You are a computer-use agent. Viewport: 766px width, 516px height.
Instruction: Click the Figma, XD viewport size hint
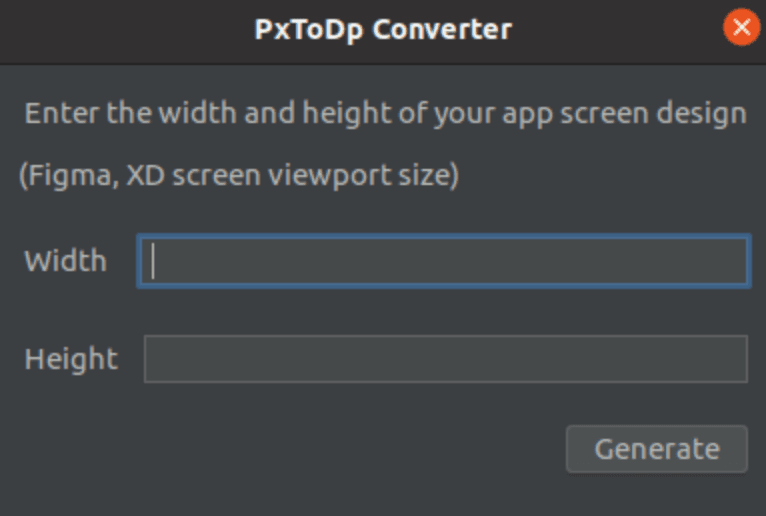coord(239,175)
